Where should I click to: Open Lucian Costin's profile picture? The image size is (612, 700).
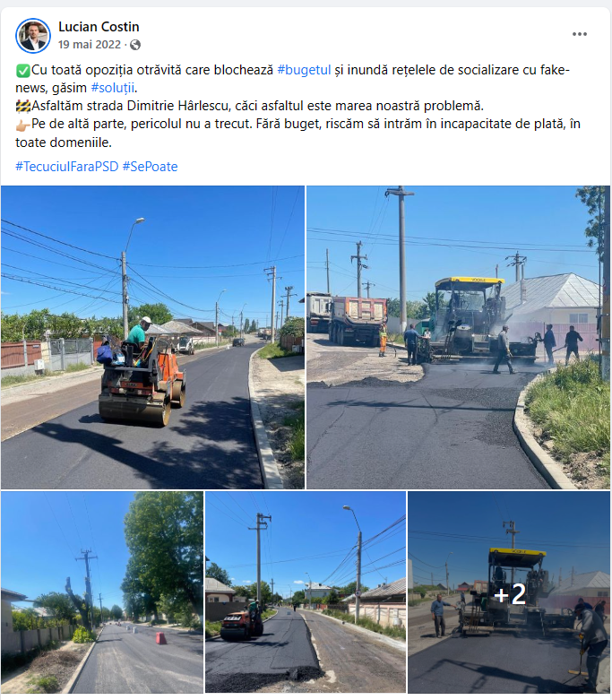[x=32, y=36]
